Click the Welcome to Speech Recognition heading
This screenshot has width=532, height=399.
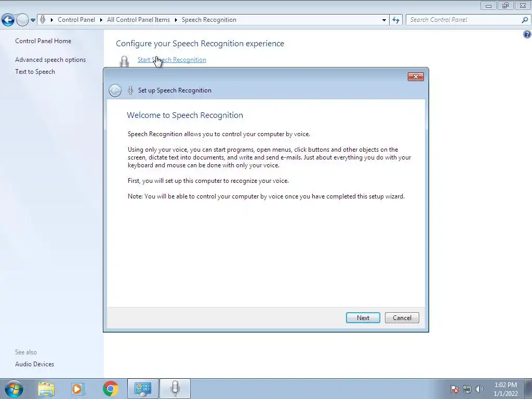click(x=185, y=115)
